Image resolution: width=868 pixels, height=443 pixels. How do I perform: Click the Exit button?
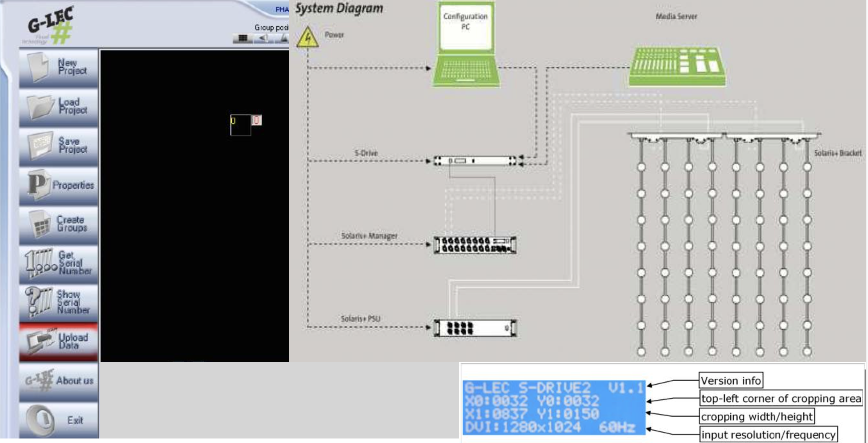coord(59,420)
